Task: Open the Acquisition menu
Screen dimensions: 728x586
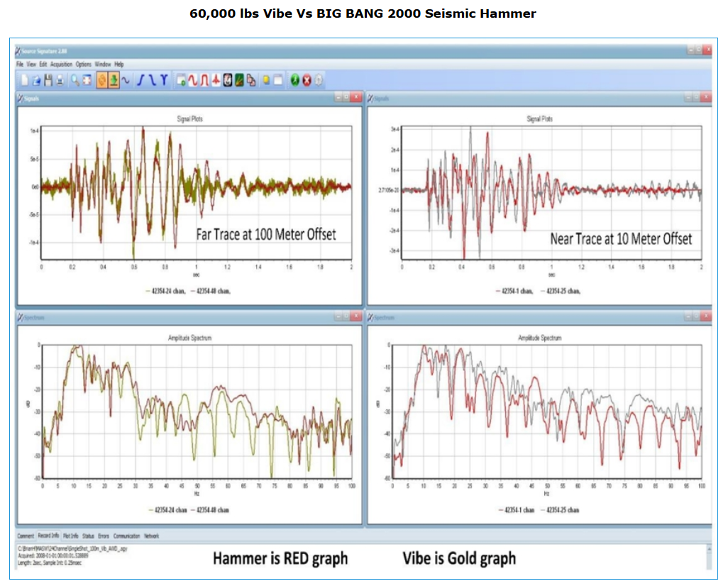Action: (61, 64)
